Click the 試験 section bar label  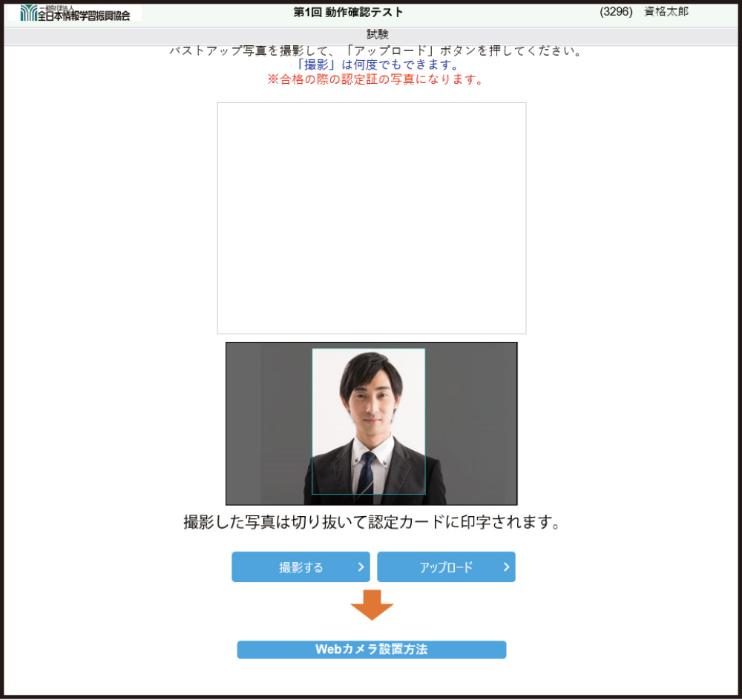click(x=378, y=34)
